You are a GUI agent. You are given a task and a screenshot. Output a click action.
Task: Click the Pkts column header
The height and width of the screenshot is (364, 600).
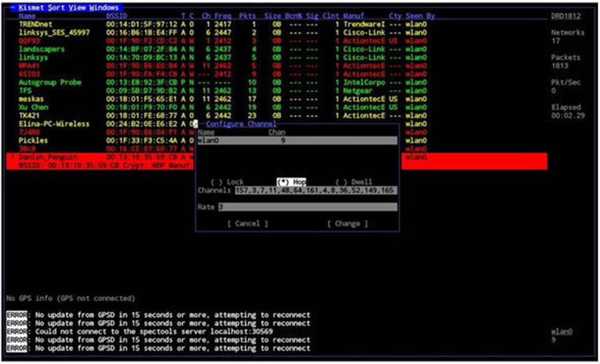tap(247, 16)
